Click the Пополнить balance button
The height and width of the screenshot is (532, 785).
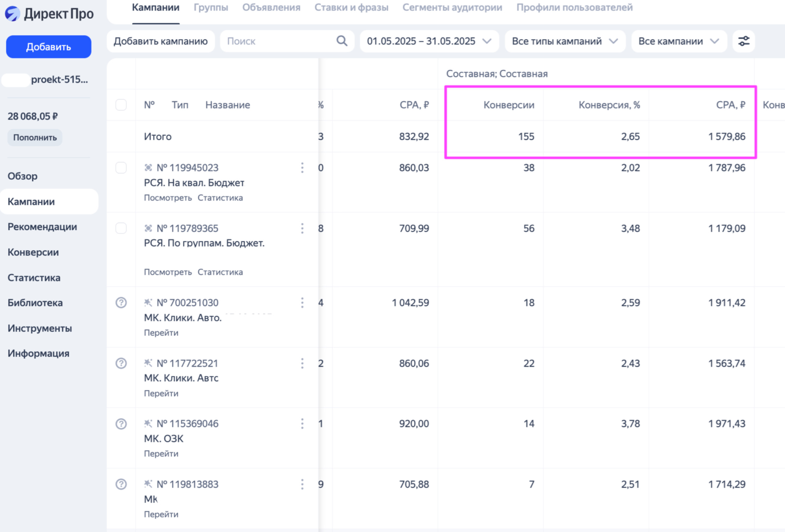pyautogui.click(x=35, y=138)
